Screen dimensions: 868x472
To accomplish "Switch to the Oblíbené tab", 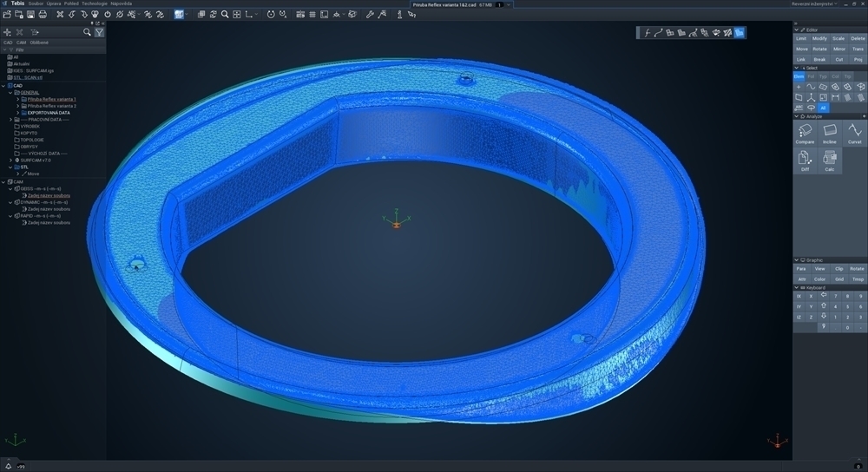I will point(39,42).
